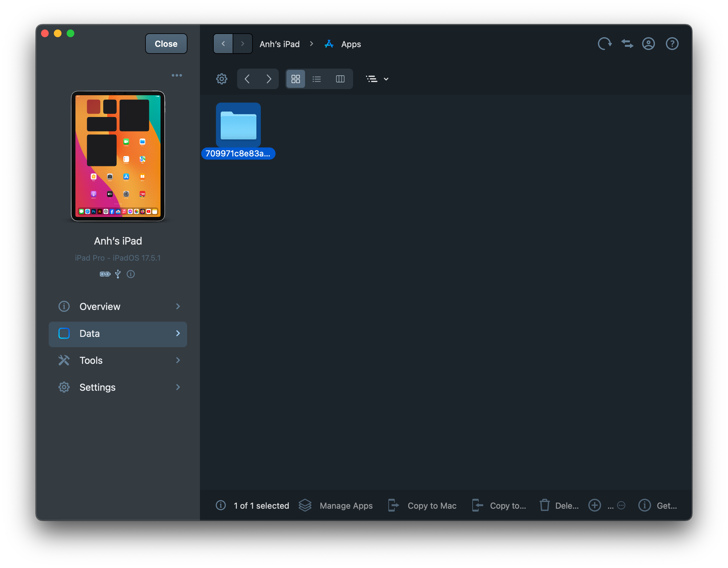Open the transfer/sync icon near top right
Image resolution: width=728 pixels, height=568 pixels.
pos(627,43)
